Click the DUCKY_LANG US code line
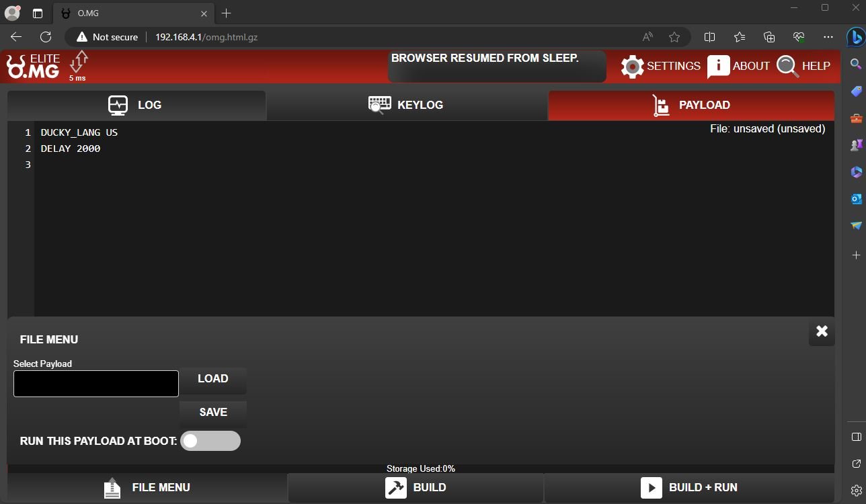866x504 pixels. pos(79,132)
